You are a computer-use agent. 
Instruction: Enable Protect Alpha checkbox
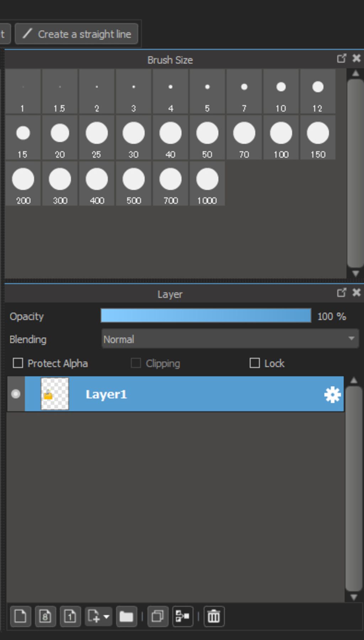(18, 363)
